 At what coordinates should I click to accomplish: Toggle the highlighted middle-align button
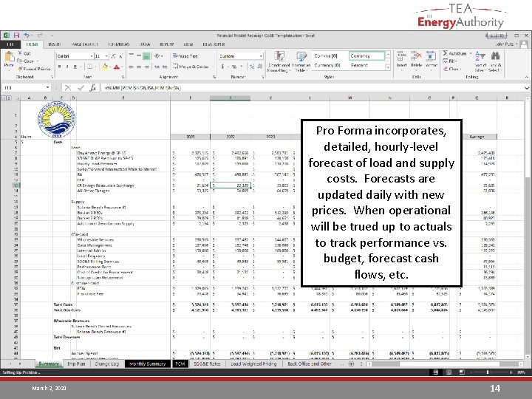(146, 56)
